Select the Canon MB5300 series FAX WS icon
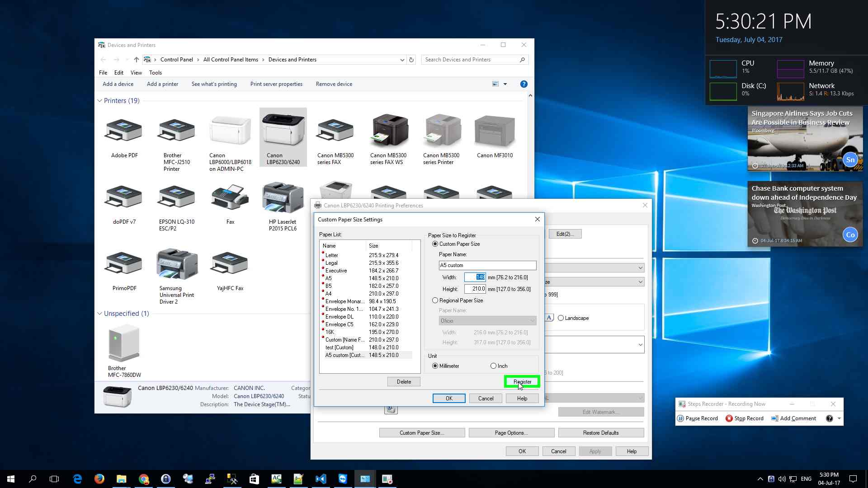Image resolution: width=868 pixels, height=488 pixels. click(388, 130)
